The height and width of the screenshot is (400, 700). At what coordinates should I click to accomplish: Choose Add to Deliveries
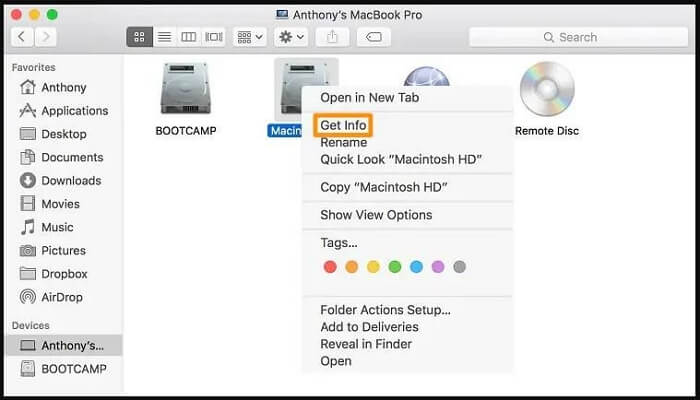pyautogui.click(x=370, y=327)
